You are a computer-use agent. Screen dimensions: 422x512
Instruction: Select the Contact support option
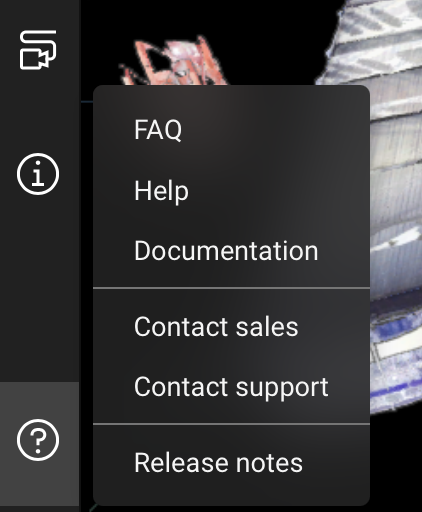click(231, 387)
